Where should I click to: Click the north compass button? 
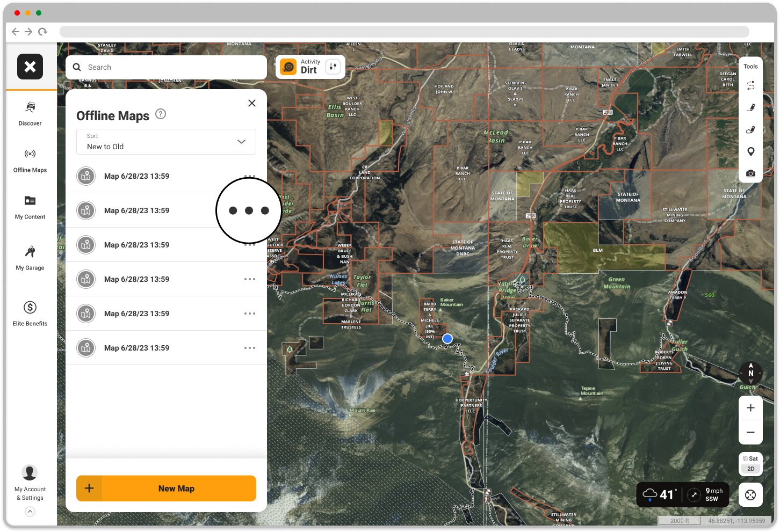click(x=751, y=373)
